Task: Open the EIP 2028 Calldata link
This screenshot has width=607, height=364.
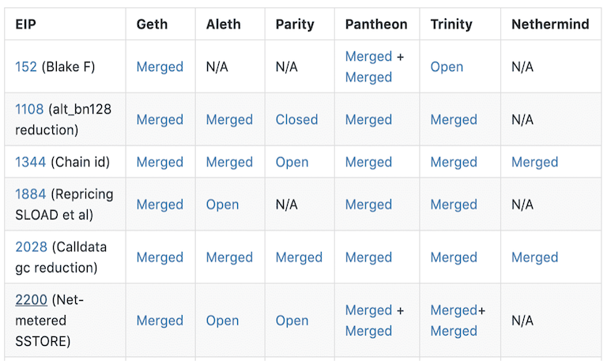Action: tap(32, 247)
